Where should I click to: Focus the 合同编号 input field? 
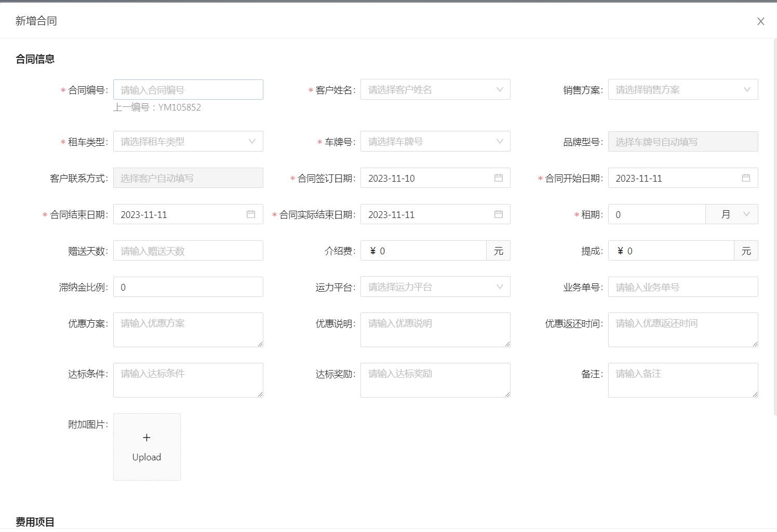188,90
